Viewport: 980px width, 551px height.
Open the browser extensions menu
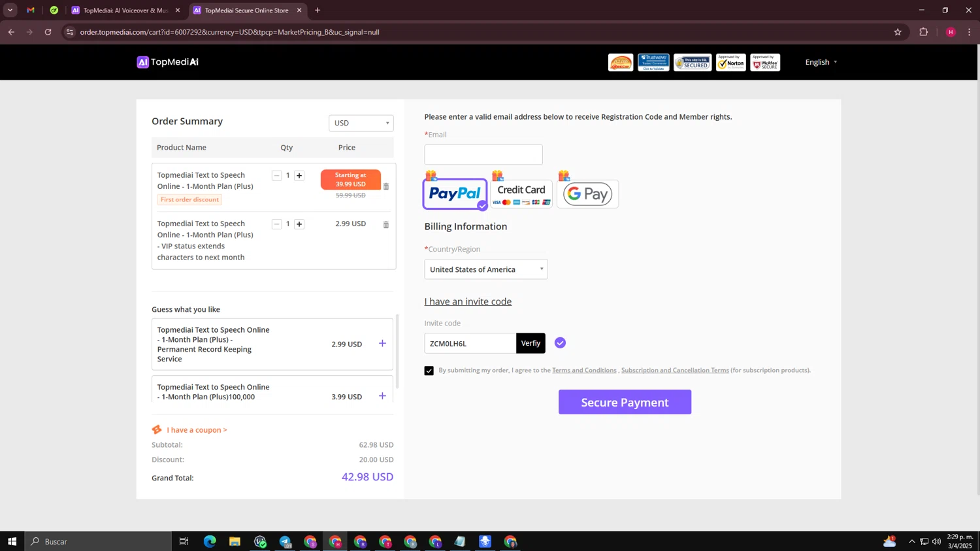click(924, 32)
